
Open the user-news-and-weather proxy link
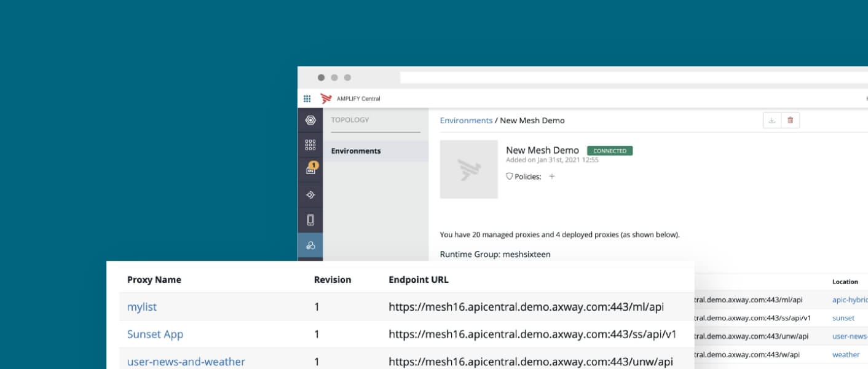186,362
